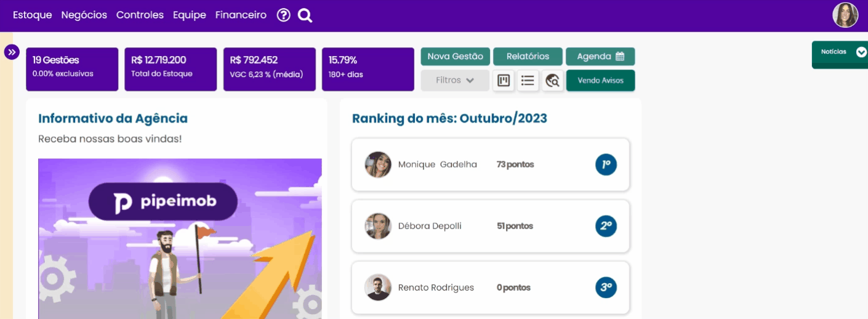Click the calendar icon in Agenda

click(x=620, y=57)
